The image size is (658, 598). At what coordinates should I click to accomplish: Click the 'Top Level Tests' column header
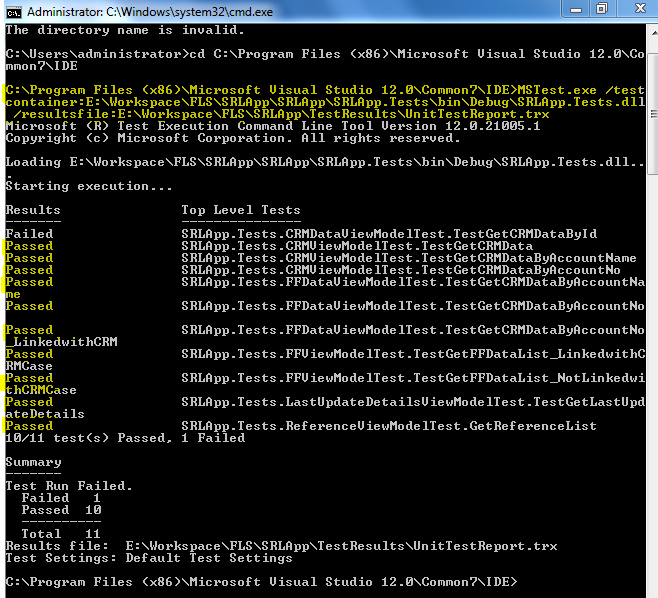pyautogui.click(x=241, y=210)
